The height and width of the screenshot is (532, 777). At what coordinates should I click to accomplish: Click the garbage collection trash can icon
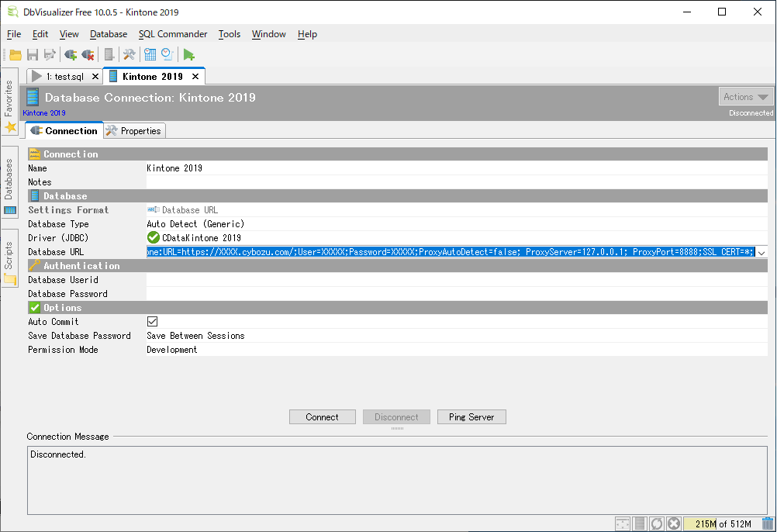[x=768, y=523]
